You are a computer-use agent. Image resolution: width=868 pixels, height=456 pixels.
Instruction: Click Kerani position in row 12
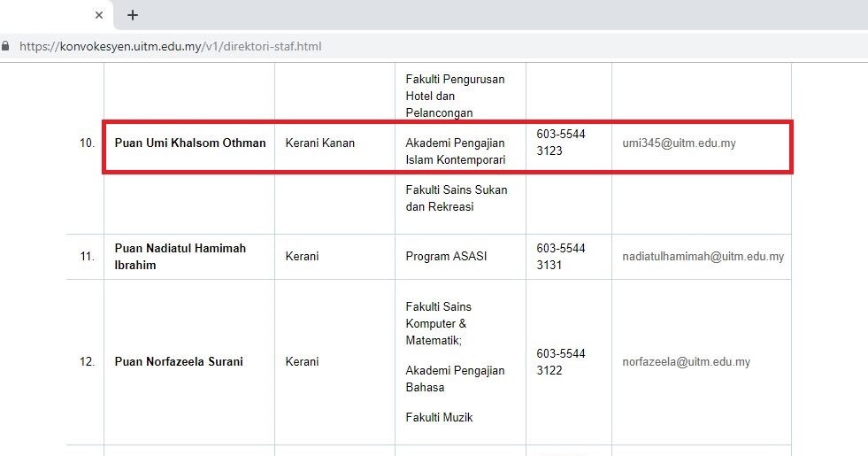pos(302,362)
